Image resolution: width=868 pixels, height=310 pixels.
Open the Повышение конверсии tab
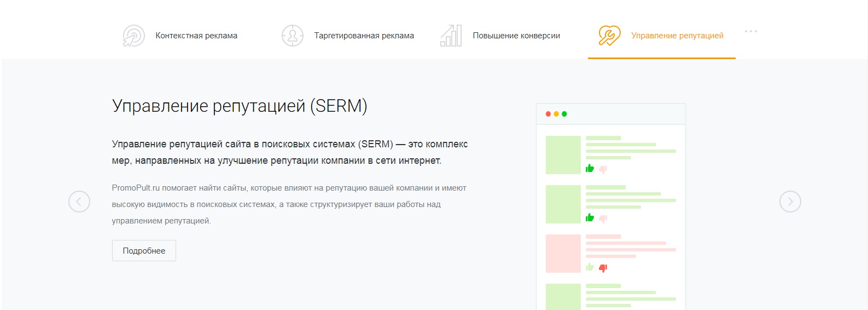pos(516,36)
